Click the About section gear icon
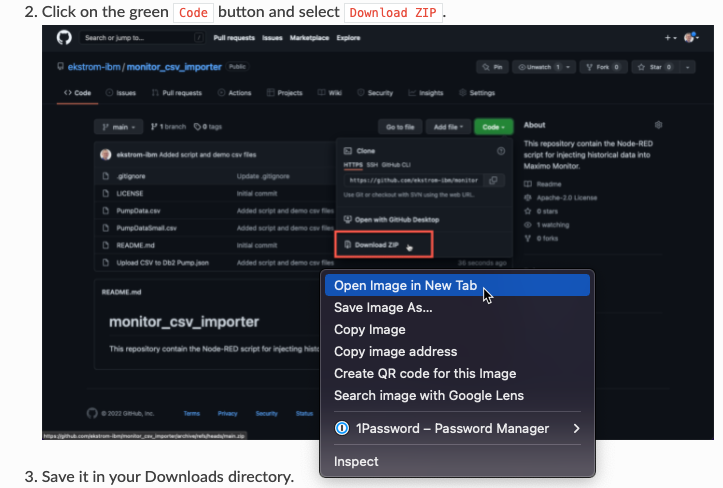Screen dimensions: 723x488 point(658,125)
